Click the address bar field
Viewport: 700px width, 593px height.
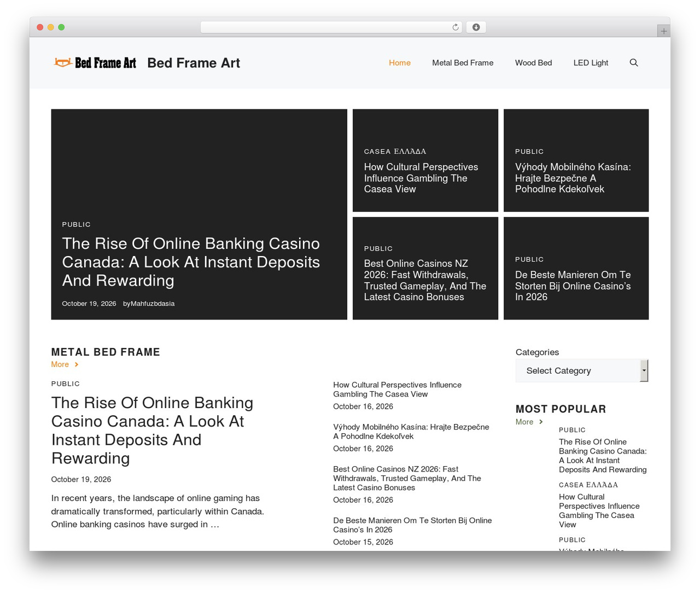(x=331, y=27)
